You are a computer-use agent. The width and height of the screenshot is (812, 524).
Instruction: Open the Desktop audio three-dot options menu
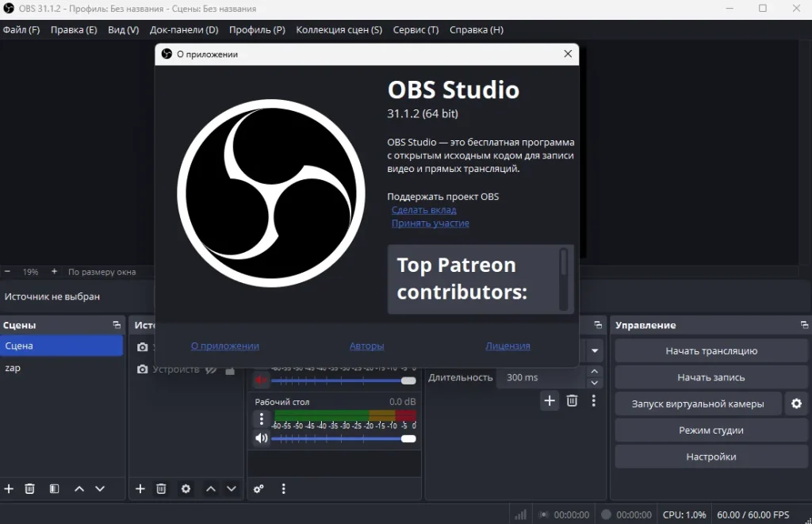(x=262, y=419)
